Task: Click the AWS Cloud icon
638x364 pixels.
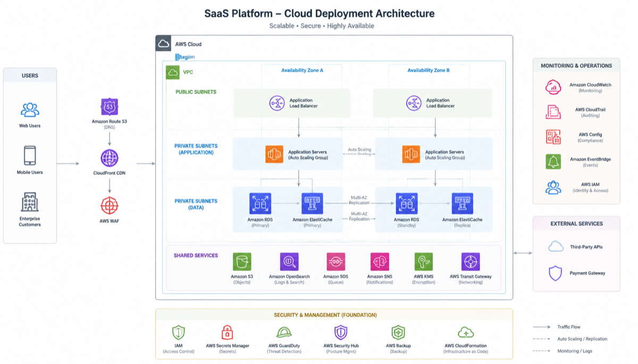Action: coord(163,44)
